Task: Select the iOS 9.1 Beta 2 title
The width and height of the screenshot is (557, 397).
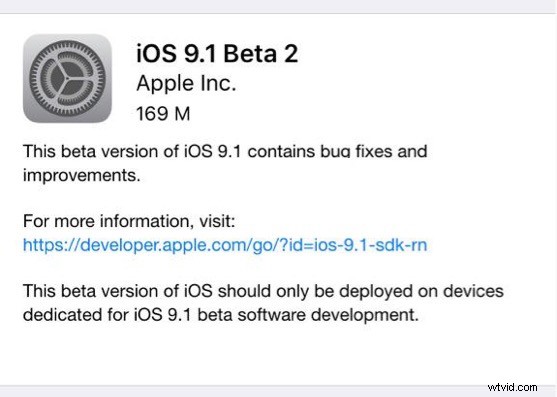Action: [x=217, y=54]
